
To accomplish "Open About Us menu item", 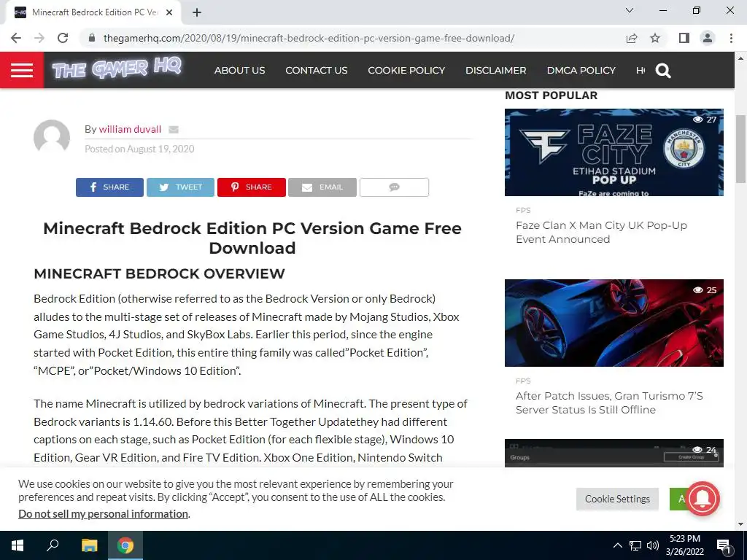I will point(239,71).
